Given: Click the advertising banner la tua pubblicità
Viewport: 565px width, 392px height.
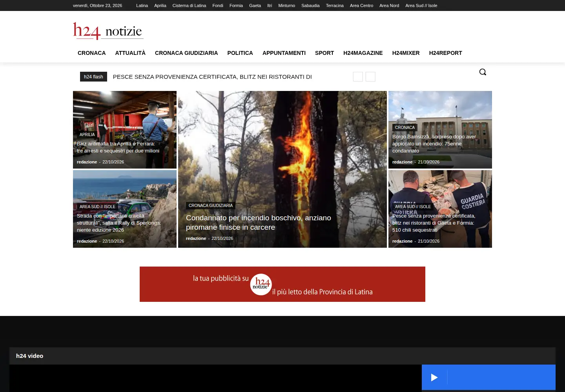Looking at the screenshot, I should point(282,284).
